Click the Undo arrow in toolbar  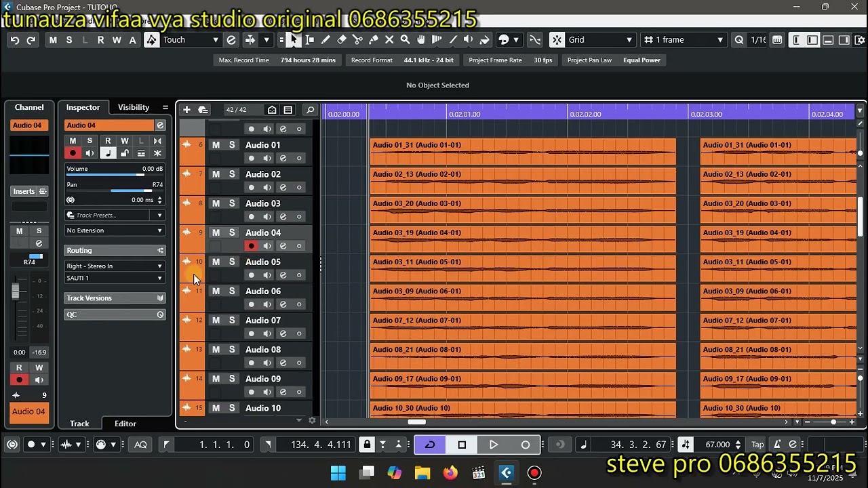[15, 40]
